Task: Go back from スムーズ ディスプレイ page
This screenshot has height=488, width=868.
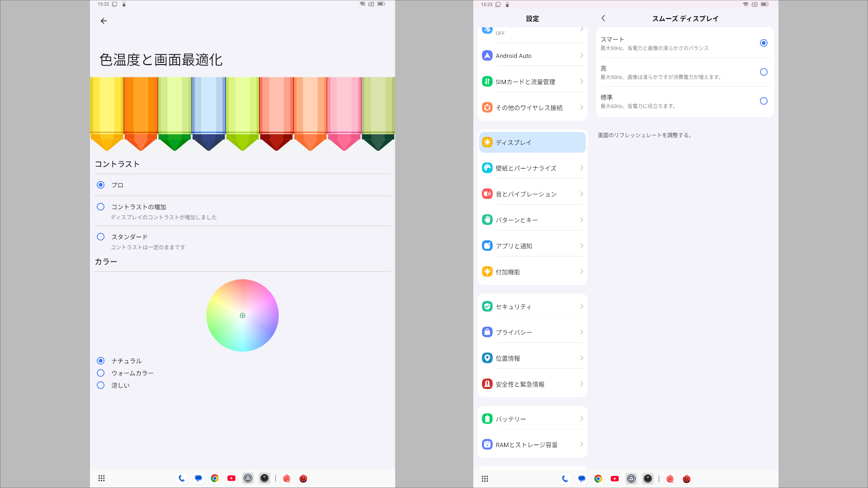Action: pos(603,19)
